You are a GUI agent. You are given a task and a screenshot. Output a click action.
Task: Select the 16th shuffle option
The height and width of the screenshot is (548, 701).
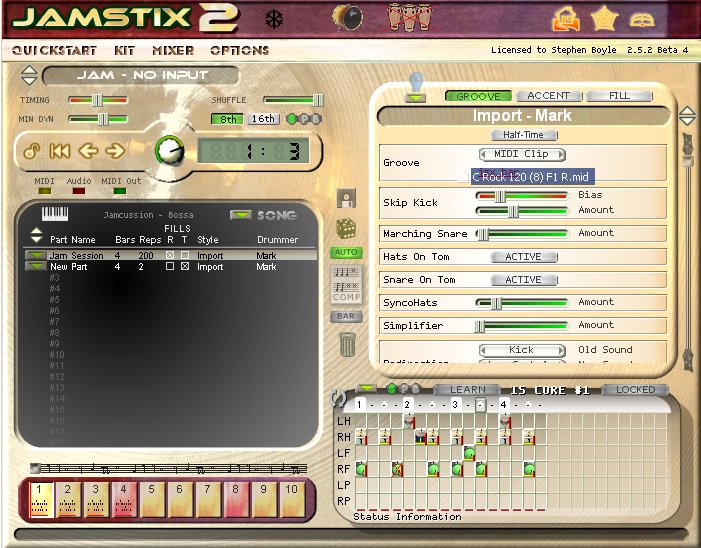click(x=263, y=119)
